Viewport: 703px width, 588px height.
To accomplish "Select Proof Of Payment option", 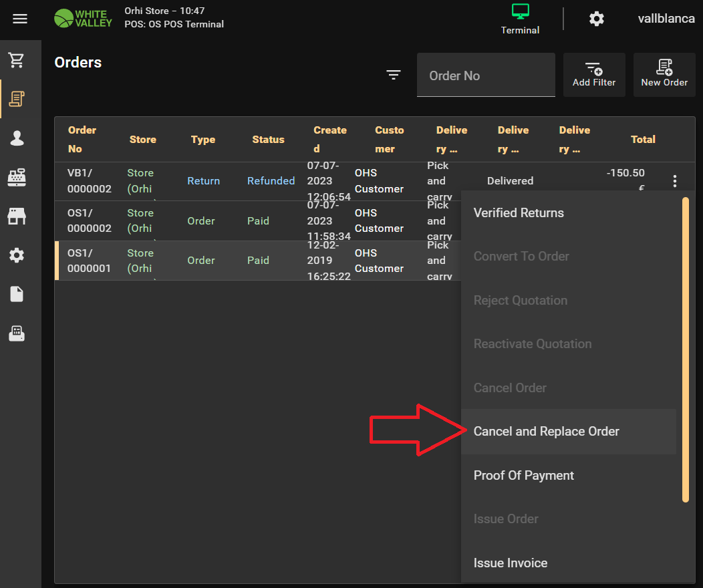I will tap(523, 476).
